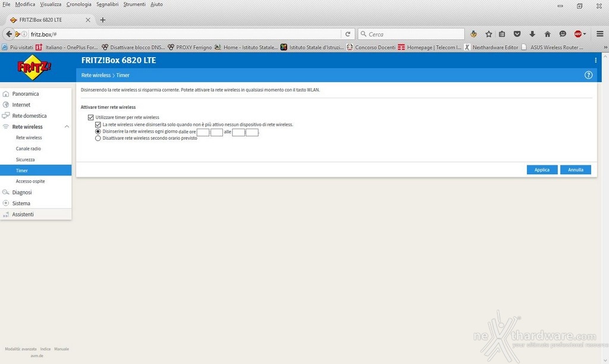Image resolution: width=609 pixels, height=364 pixels.
Task: Open the Strumenti menu
Action: click(x=134, y=4)
